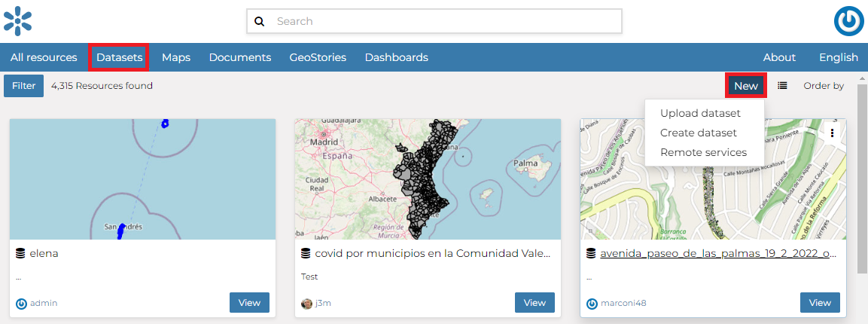Click marconi48 avatar icon
This screenshot has height=324, width=868.
tap(592, 303)
